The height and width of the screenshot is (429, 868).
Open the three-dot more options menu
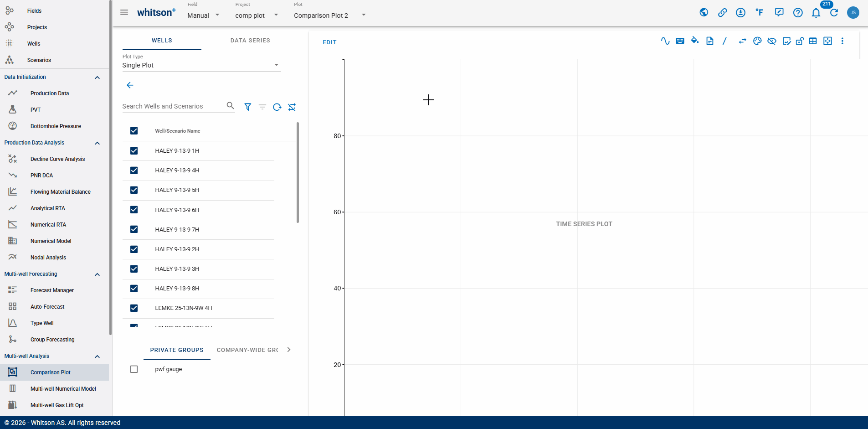842,41
